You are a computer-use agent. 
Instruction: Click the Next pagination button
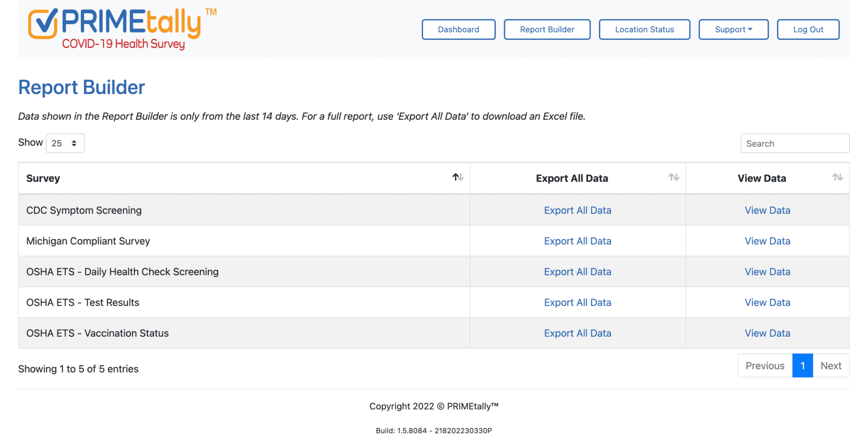831,366
